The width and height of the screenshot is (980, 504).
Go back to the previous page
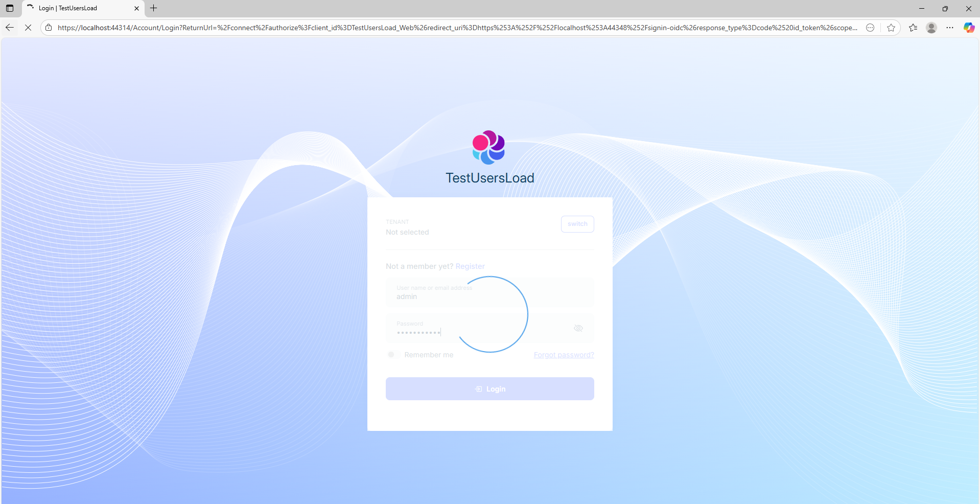coord(10,28)
